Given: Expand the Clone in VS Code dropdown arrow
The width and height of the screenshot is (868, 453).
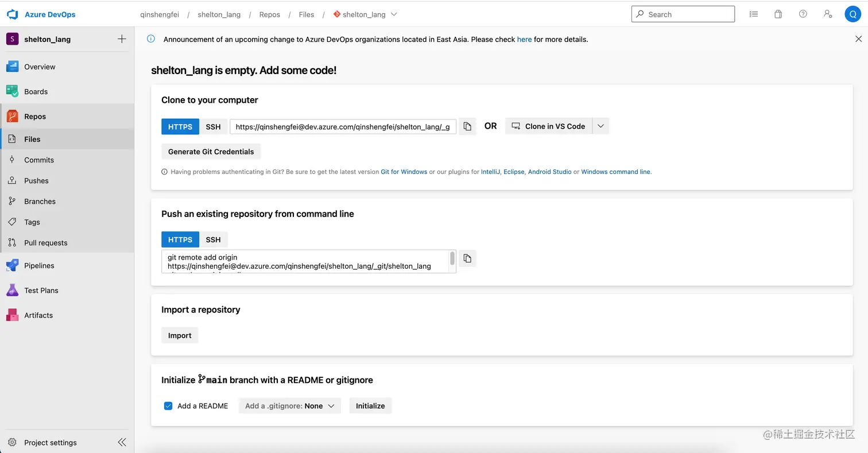Looking at the screenshot, I should click(600, 126).
